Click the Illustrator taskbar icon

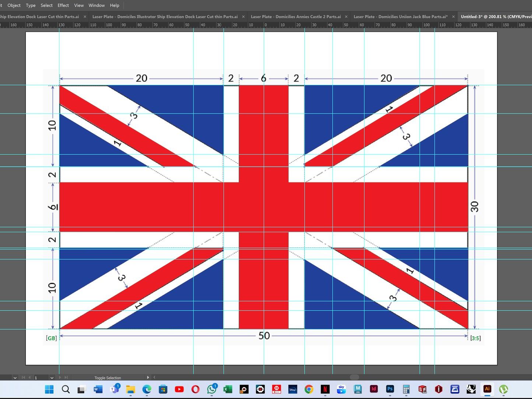pyautogui.click(x=487, y=389)
